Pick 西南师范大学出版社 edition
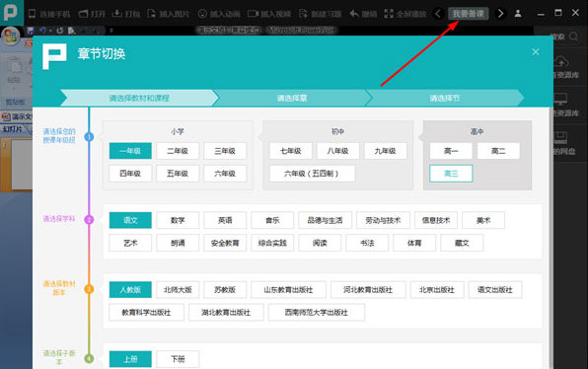588x369 pixels. tap(316, 312)
